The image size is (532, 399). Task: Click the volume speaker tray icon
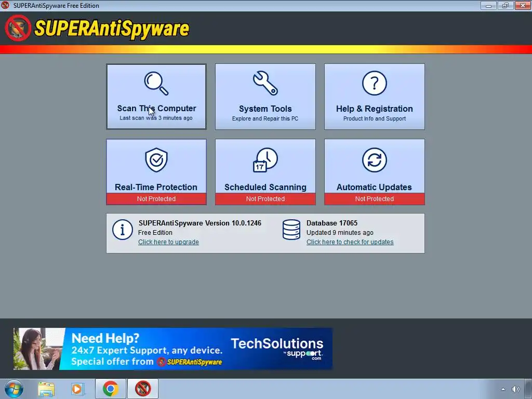(x=516, y=389)
